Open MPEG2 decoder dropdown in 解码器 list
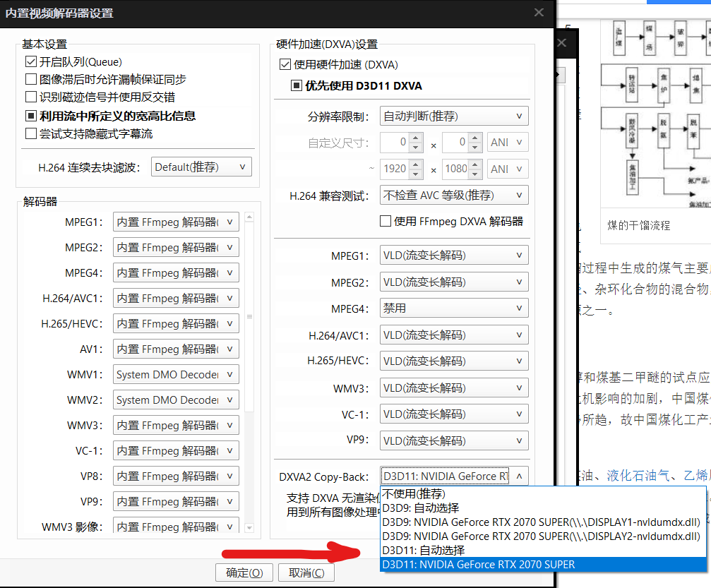Image resolution: width=711 pixels, height=588 pixels. 176,247
